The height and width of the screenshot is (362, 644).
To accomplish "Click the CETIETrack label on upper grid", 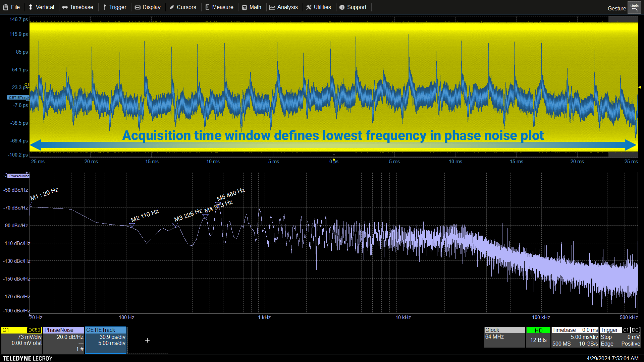I will point(18,98).
